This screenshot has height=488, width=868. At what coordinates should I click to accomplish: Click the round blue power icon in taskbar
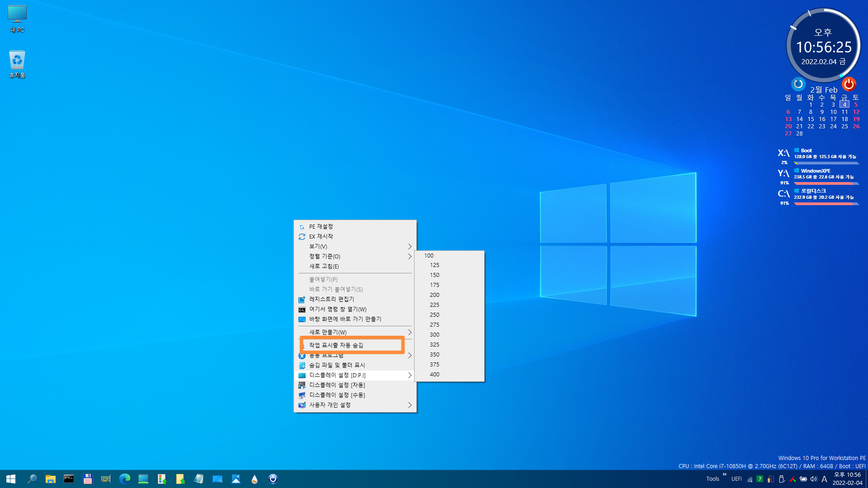point(273,479)
